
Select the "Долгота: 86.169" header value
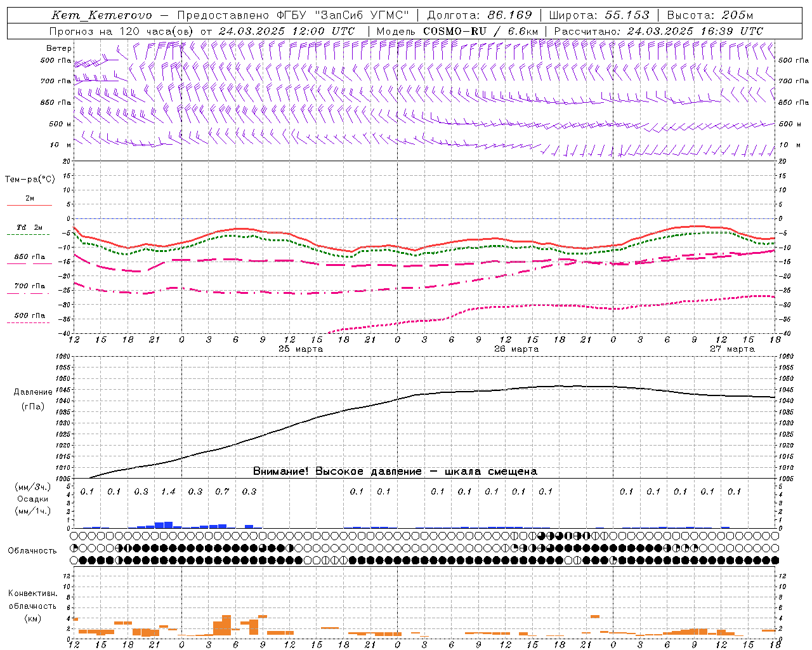pyautogui.click(x=480, y=15)
